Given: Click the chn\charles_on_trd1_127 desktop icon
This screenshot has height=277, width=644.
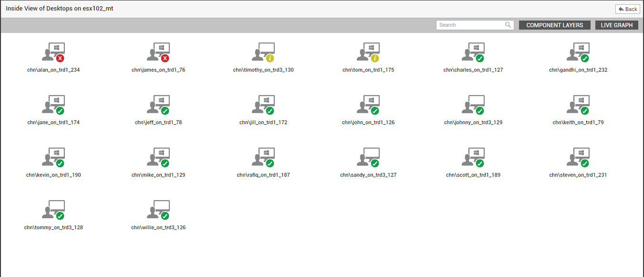Looking at the screenshot, I should (473, 53).
